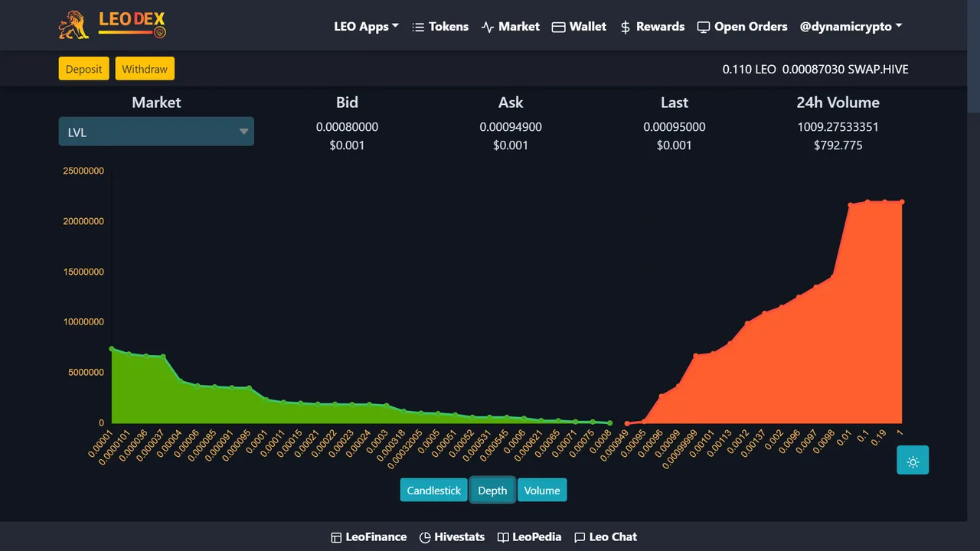Click the Ask value 0.00094900

pos(511,127)
